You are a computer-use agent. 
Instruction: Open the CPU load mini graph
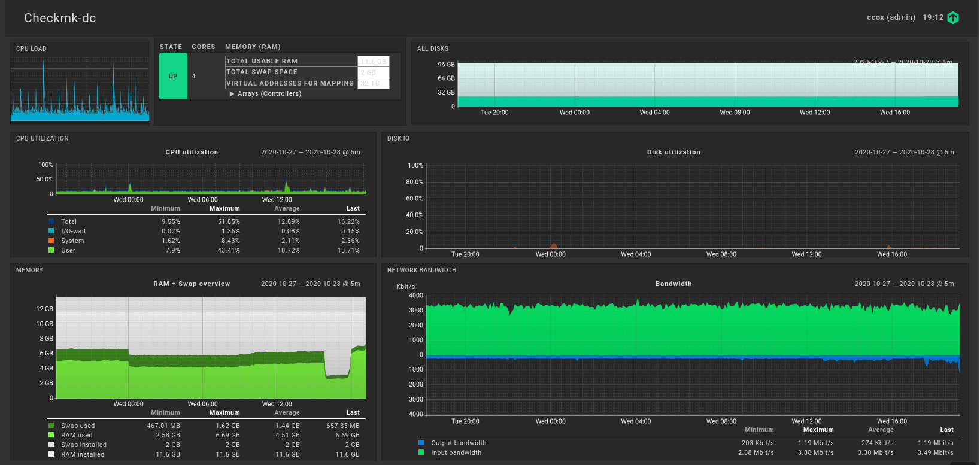click(80, 90)
